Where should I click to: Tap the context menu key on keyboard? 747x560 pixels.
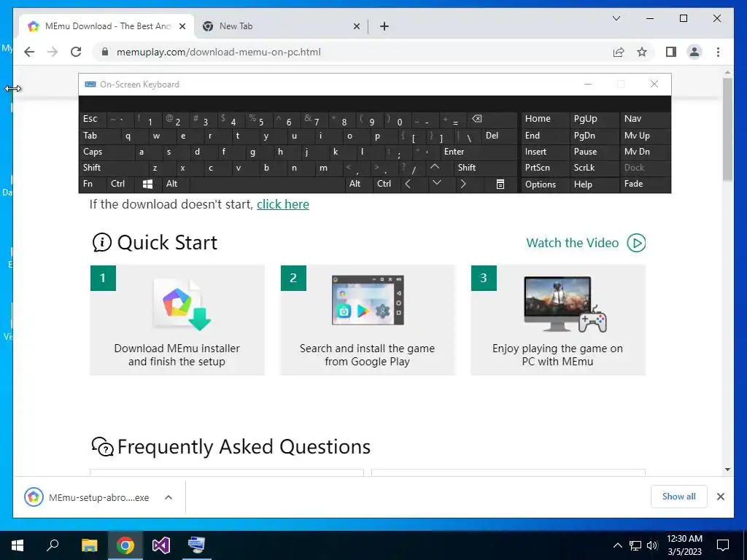[500, 184]
